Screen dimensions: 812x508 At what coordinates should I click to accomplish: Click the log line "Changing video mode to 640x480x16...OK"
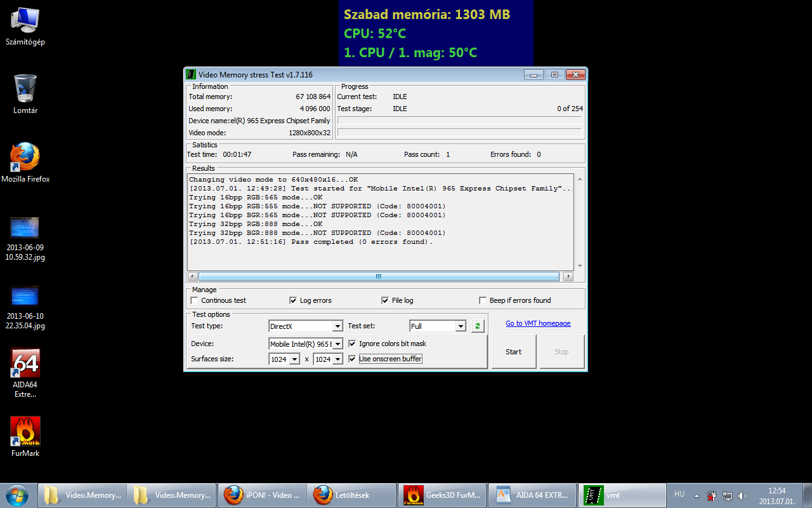273,180
